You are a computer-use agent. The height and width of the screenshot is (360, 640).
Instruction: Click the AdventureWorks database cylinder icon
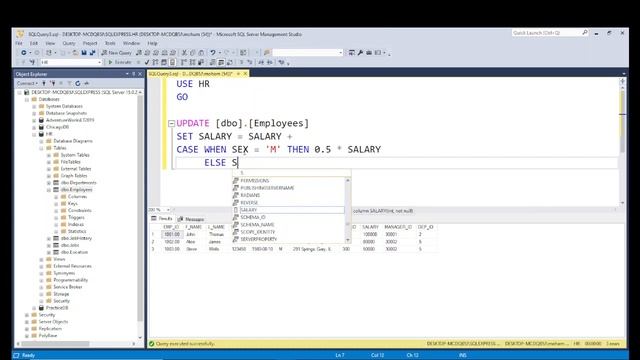41,120
